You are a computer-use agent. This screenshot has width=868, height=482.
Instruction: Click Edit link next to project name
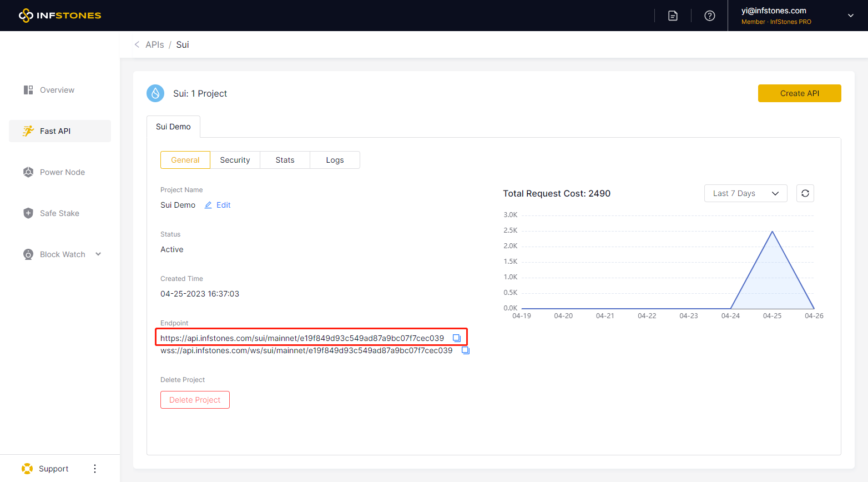(223, 205)
